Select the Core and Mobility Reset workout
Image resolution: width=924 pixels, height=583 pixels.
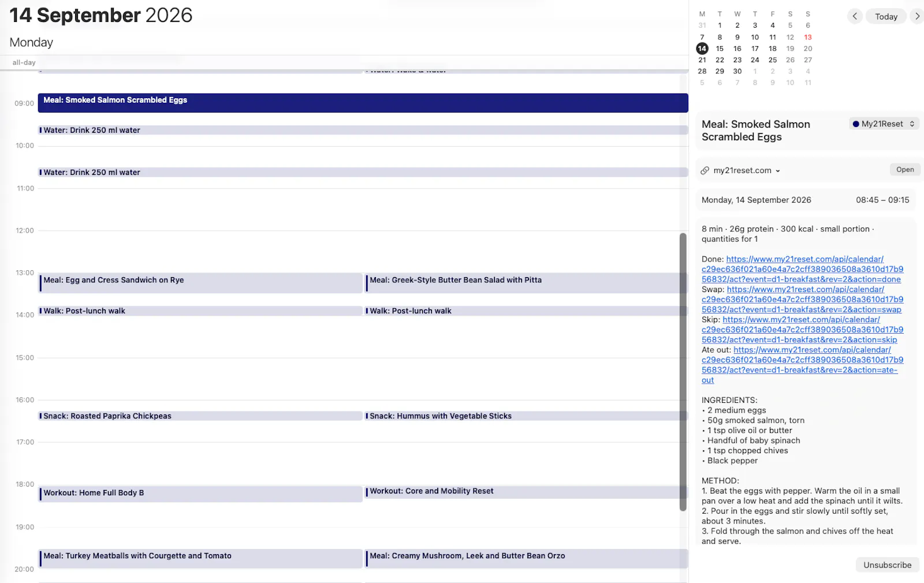click(526, 492)
